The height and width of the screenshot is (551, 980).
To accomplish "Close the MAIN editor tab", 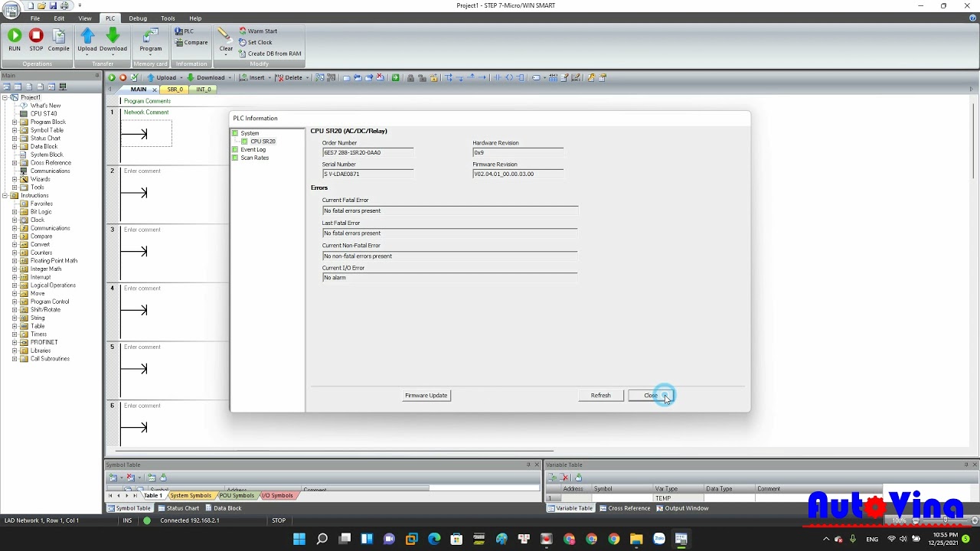I will tap(154, 90).
